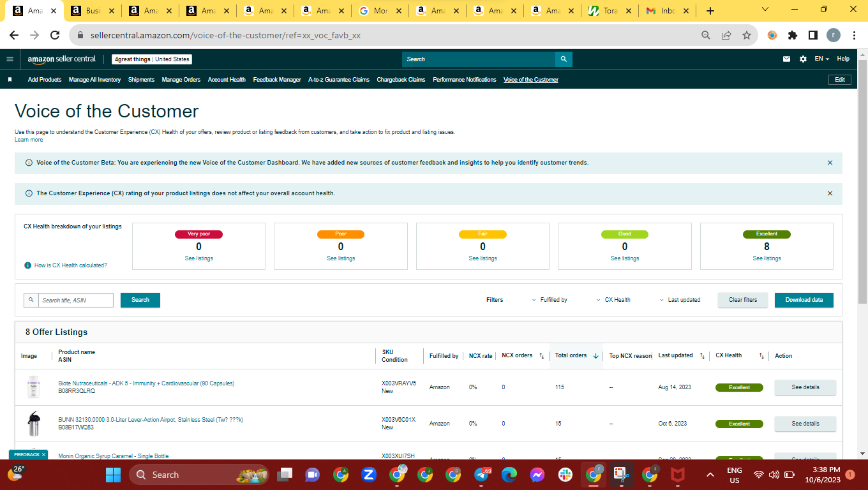This screenshot has height=490, width=868.
Task: Click the Biote product thumbnail image
Action: [33, 387]
